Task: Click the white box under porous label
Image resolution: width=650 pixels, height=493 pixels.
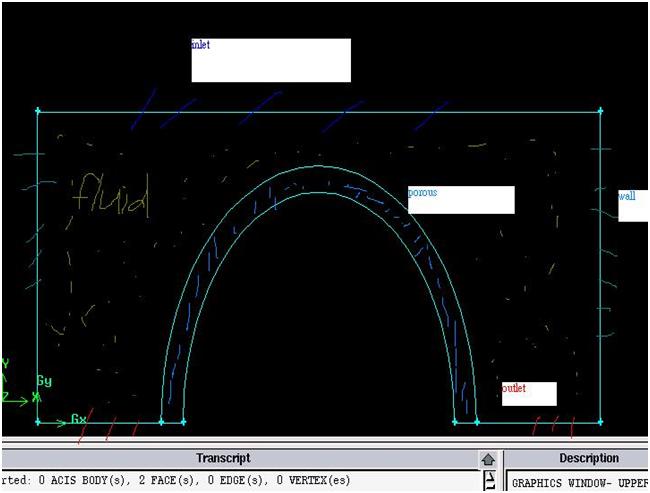Action: pos(461,204)
